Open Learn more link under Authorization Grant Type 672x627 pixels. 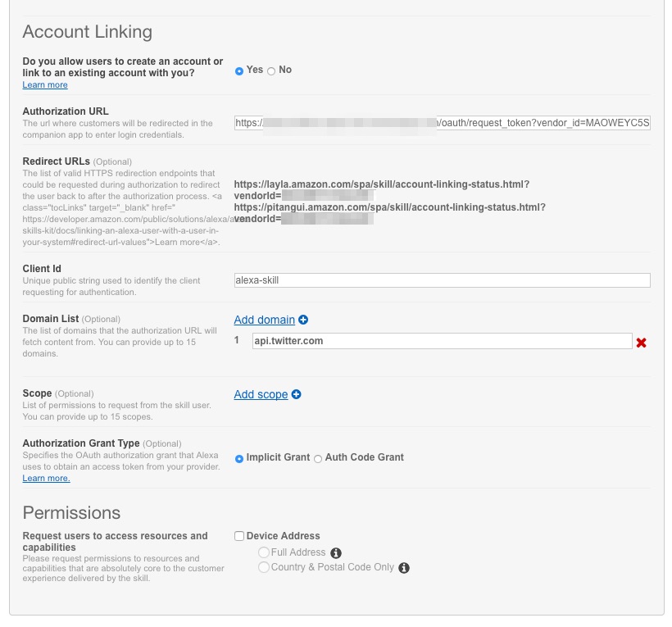46,478
